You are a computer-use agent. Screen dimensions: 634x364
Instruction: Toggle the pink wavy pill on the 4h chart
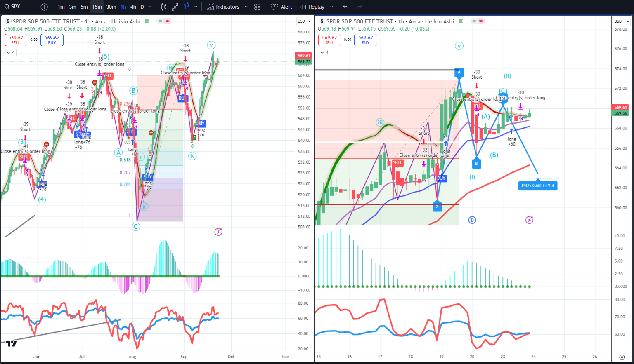coord(167,21)
